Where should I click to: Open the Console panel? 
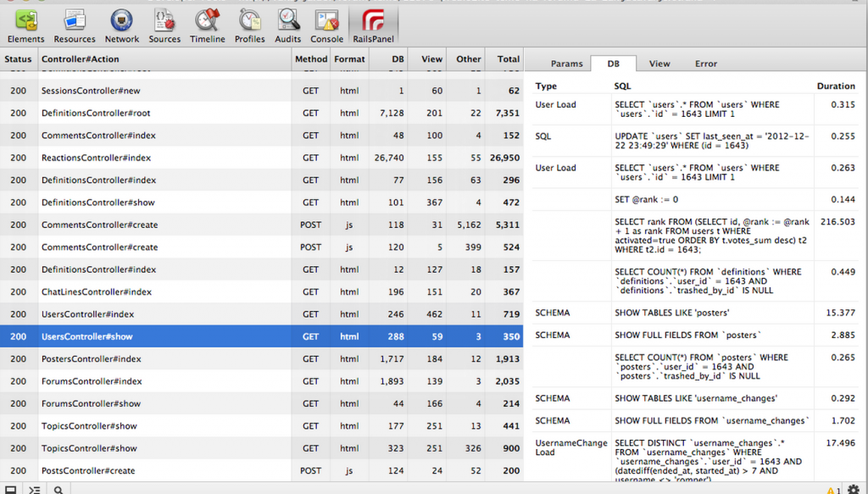coord(326,25)
